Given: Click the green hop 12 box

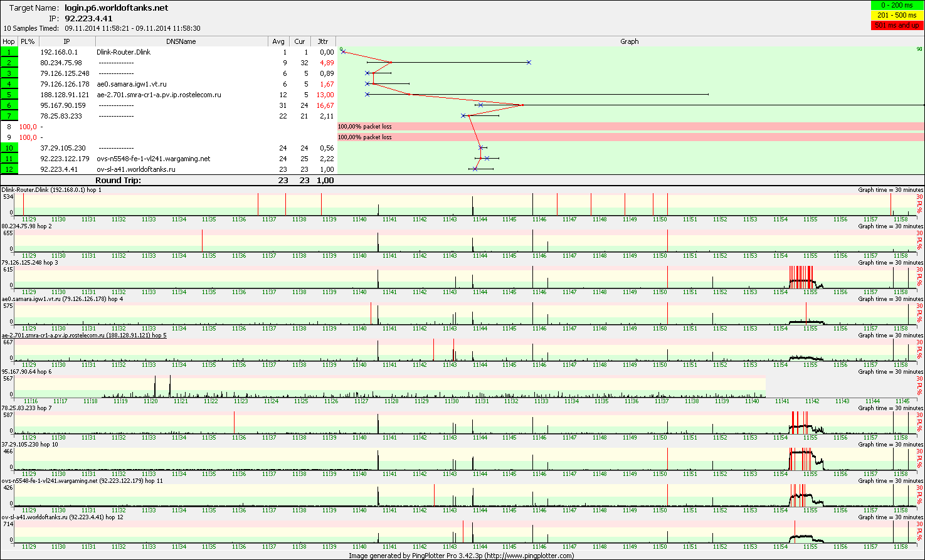Looking at the screenshot, I should pyautogui.click(x=9, y=169).
